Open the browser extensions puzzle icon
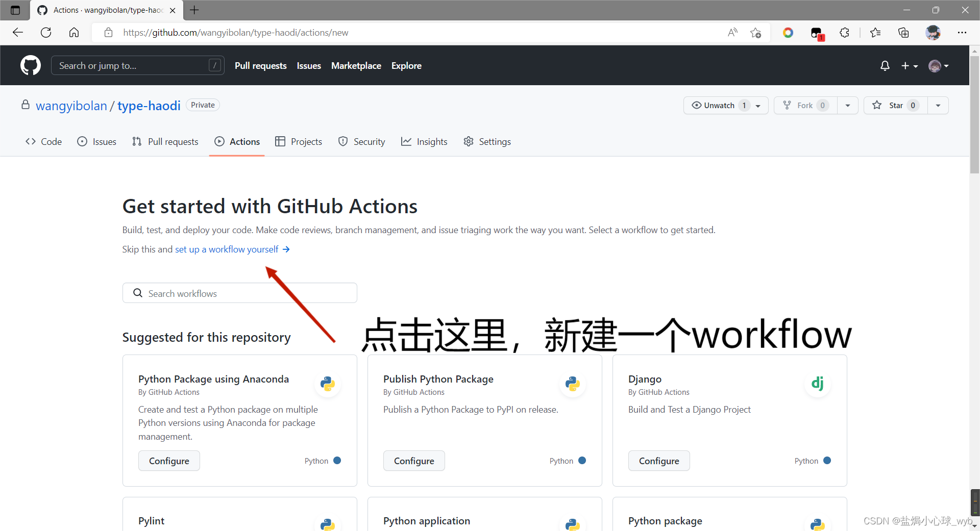Viewport: 980px width, 531px height. click(845, 33)
